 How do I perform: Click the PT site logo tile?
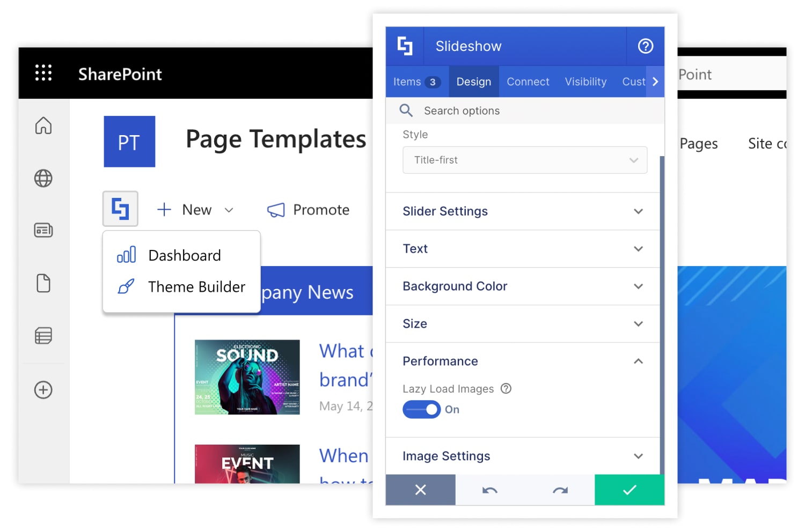pos(129,142)
